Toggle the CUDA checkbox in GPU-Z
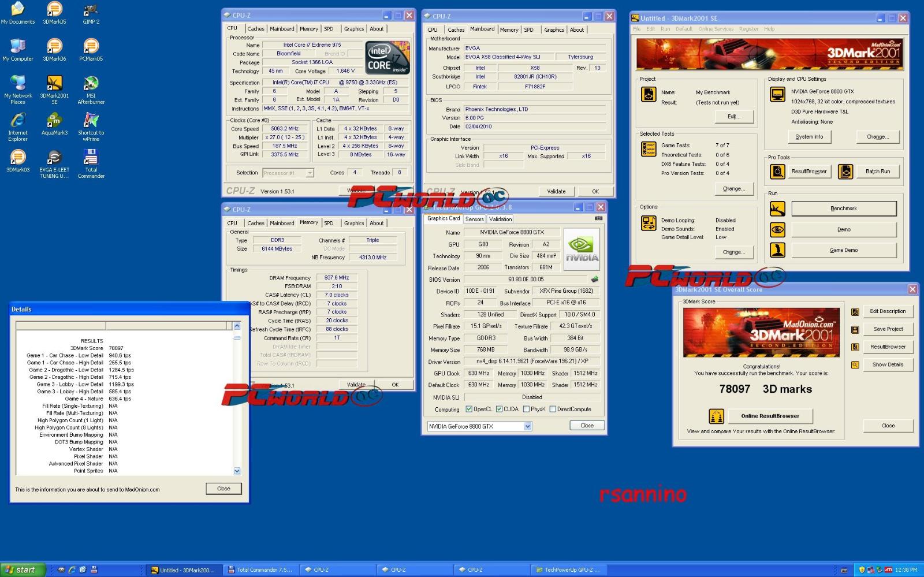The width and height of the screenshot is (924, 577). pos(499,409)
